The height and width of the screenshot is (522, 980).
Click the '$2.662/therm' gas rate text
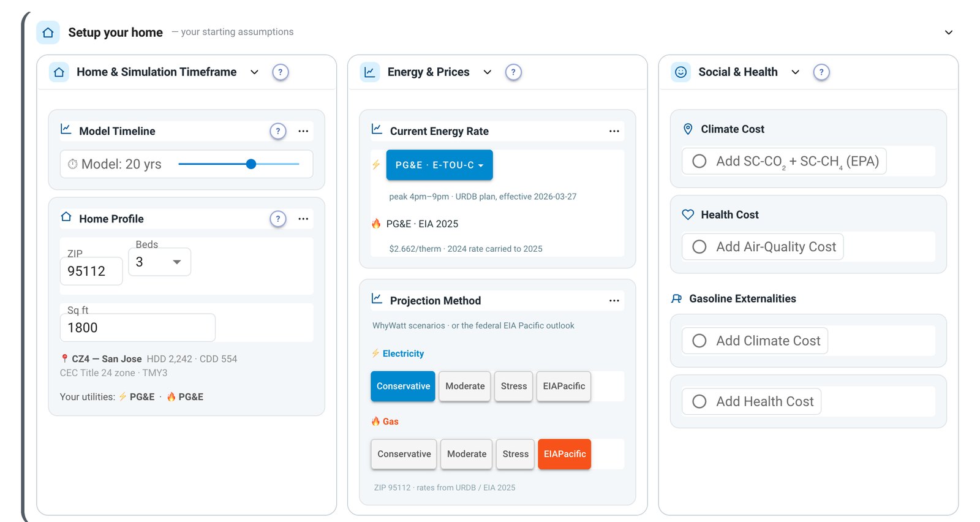415,249
